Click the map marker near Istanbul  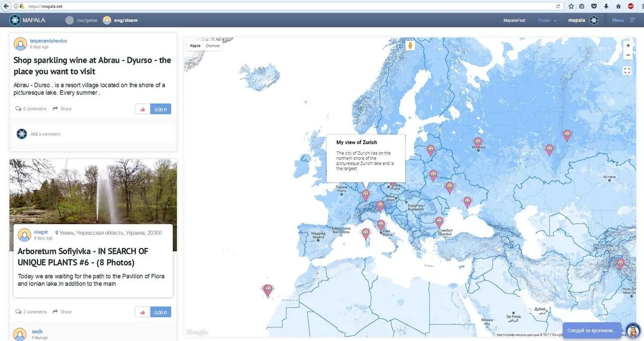pyautogui.click(x=439, y=222)
